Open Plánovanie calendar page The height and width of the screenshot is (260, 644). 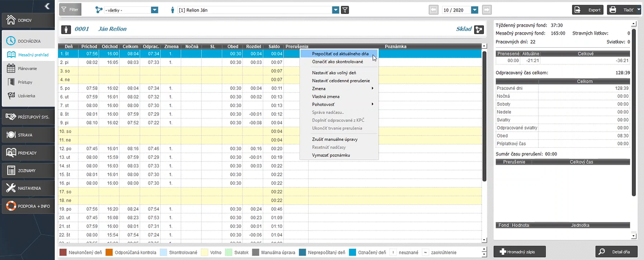(28, 68)
